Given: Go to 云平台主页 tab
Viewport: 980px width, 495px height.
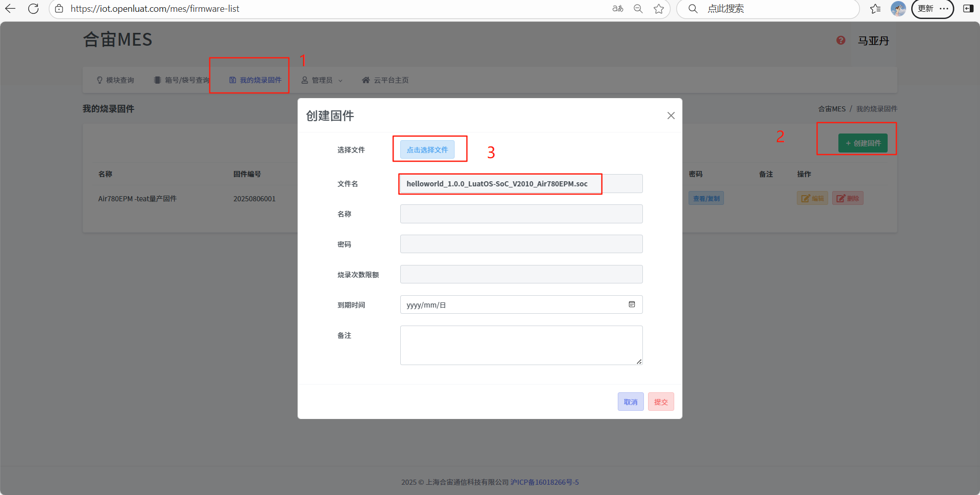Looking at the screenshot, I should [385, 80].
